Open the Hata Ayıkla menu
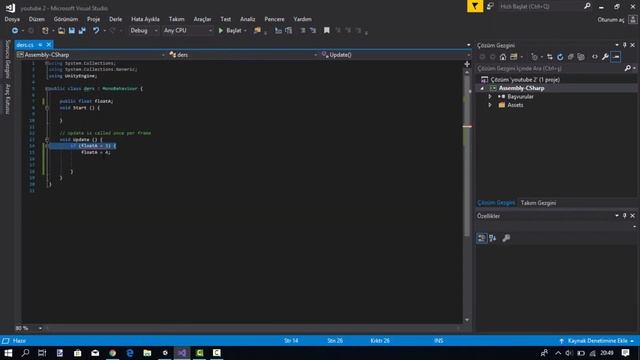This screenshot has width=640, height=360. coord(145,19)
